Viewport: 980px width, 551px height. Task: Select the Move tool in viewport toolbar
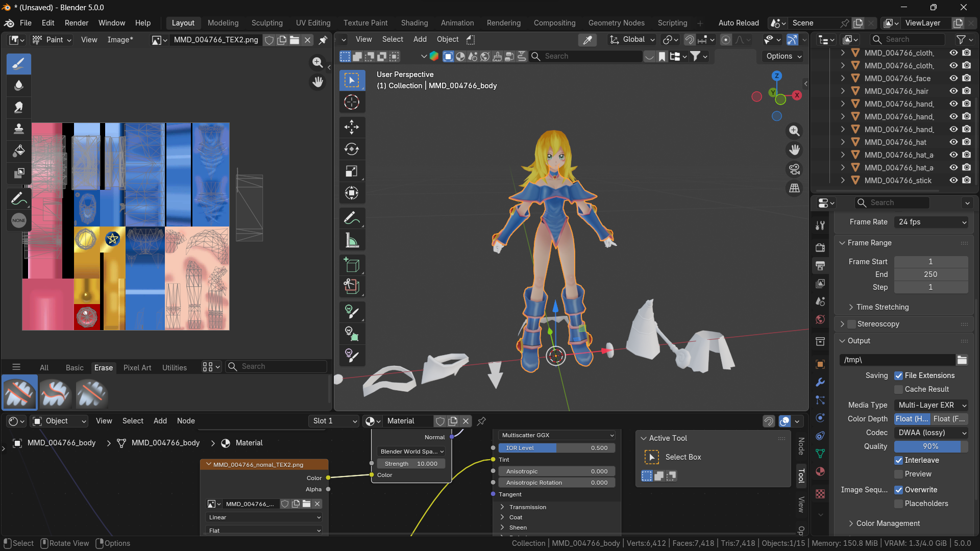(352, 127)
